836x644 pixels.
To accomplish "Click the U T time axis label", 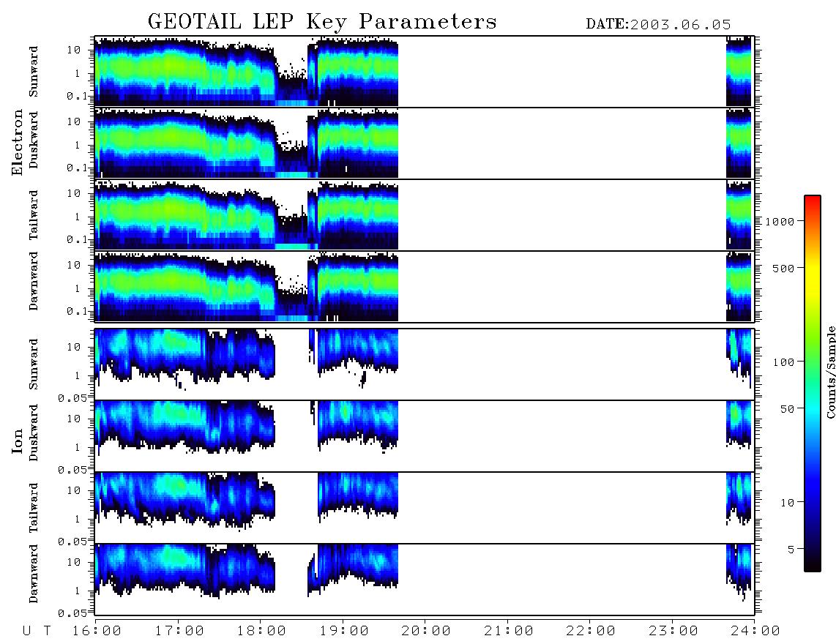I will 37,632.
